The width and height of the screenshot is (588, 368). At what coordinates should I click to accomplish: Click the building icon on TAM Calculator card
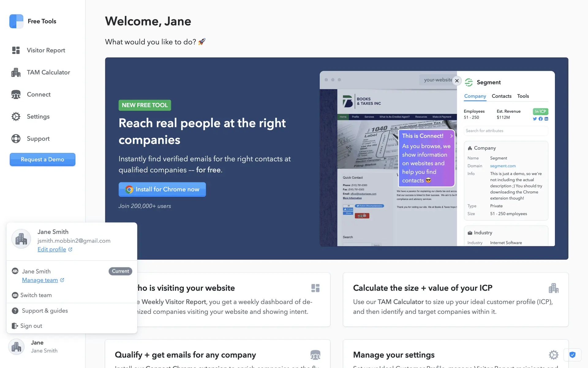tap(553, 288)
